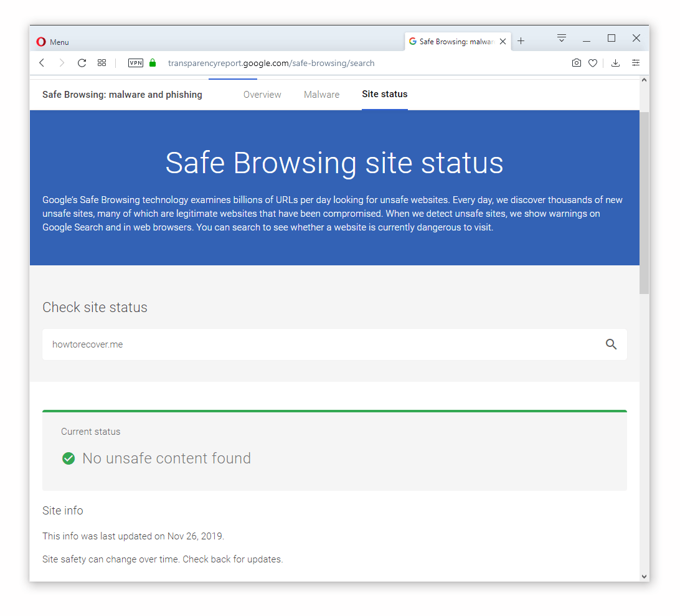The height and width of the screenshot is (616, 680).
Task: Open the tab menu list icon
Action: pyautogui.click(x=562, y=38)
